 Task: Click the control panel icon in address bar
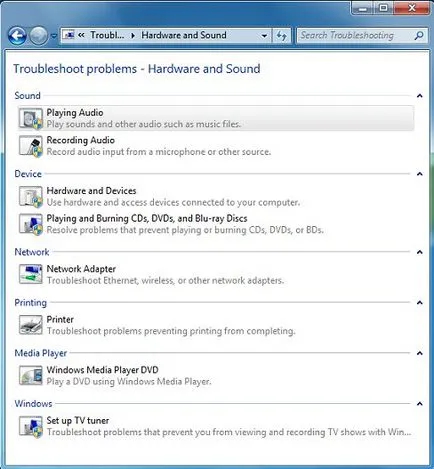point(69,35)
